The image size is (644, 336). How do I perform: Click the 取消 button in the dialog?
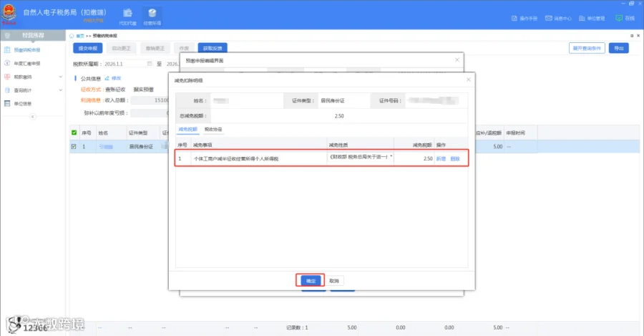(x=334, y=281)
